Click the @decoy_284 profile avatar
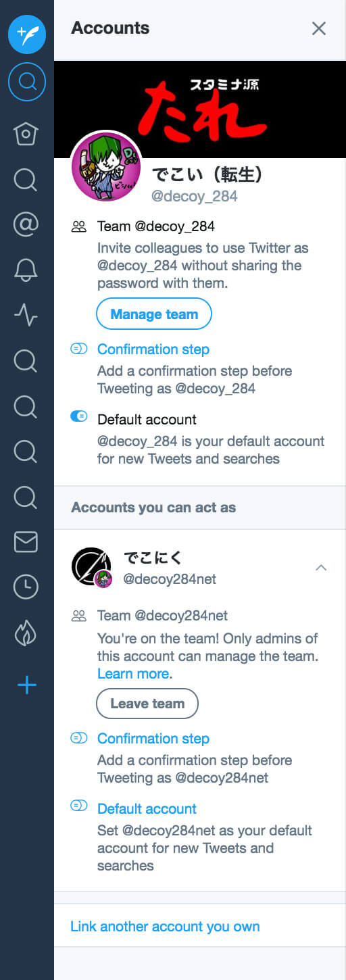Screen dimensions: 346x980 pos(106,166)
